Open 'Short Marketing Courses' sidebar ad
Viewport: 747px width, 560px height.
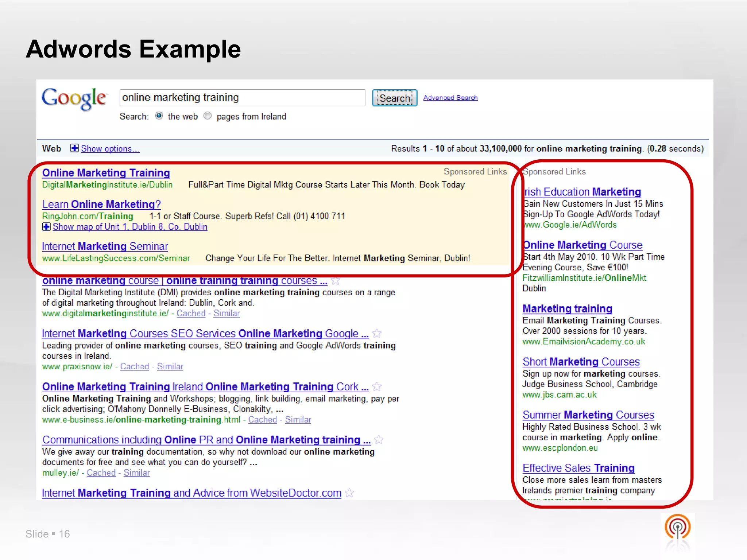pyautogui.click(x=581, y=362)
